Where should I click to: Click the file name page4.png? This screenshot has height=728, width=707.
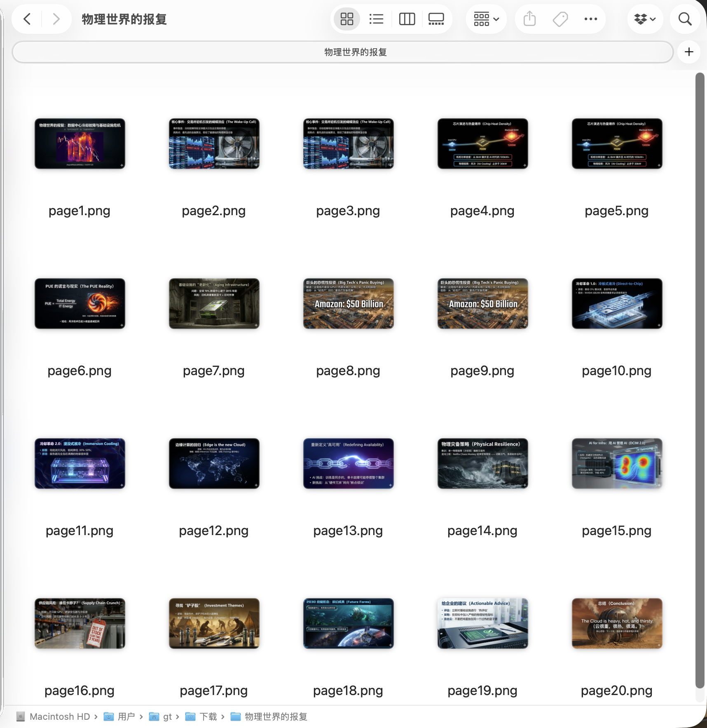point(482,211)
